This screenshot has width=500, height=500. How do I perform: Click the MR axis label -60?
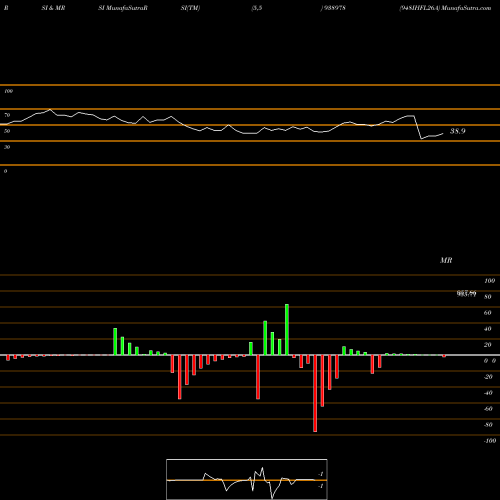[x=488, y=409]
